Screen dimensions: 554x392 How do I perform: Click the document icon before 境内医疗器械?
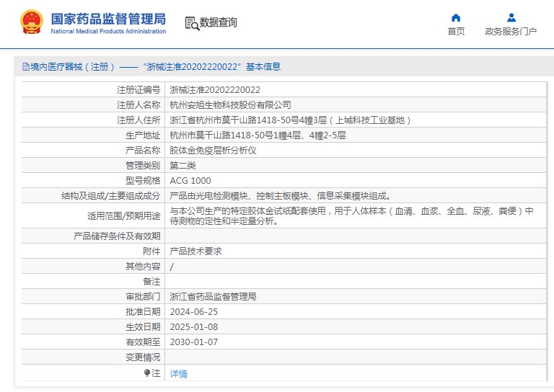[26, 67]
